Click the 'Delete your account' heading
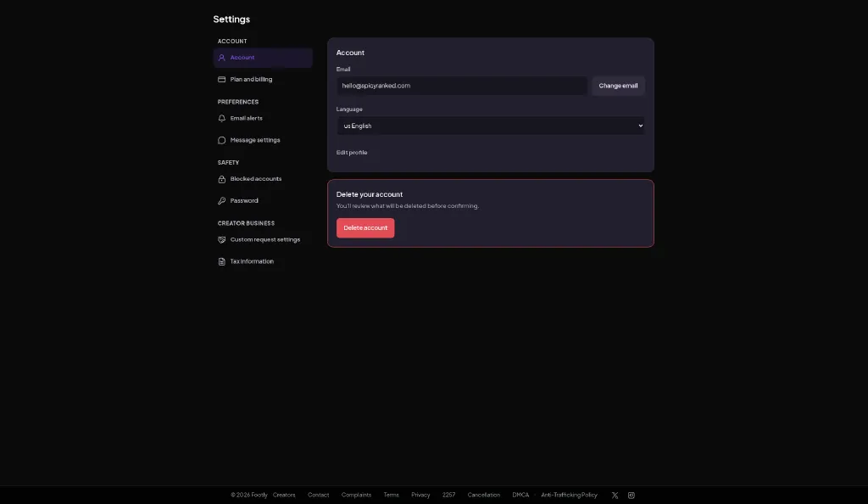Image resolution: width=868 pixels, height=504 pixels. tap(370, 194)
